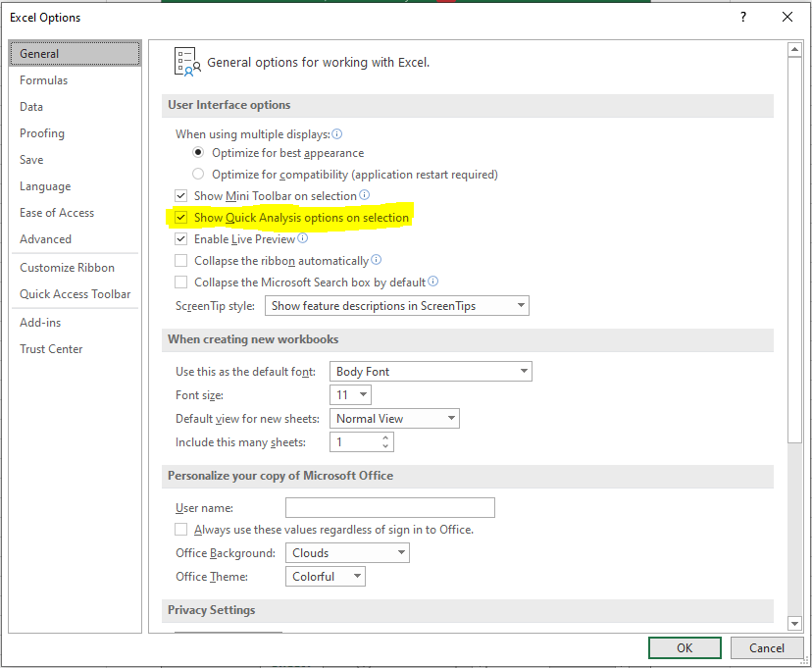Screen dimensions: 812x668
Task: Open Default view for new sheets dropdown
Action: tap(394, 419)
